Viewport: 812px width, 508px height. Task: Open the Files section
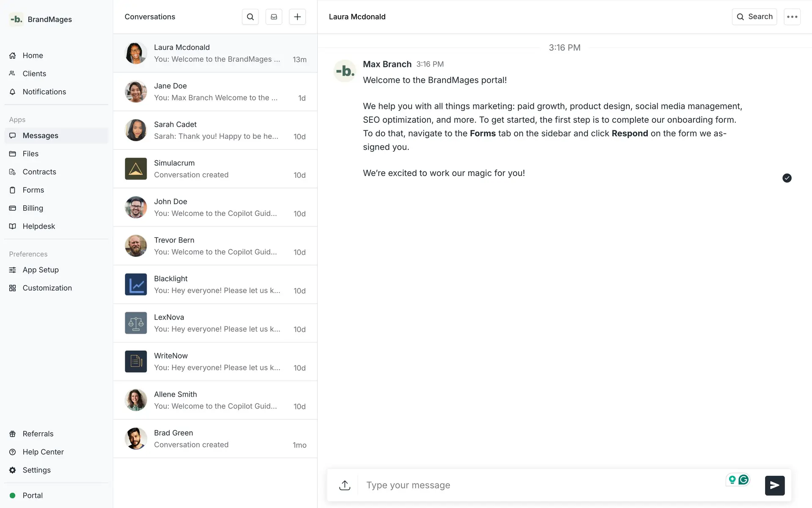30,153
